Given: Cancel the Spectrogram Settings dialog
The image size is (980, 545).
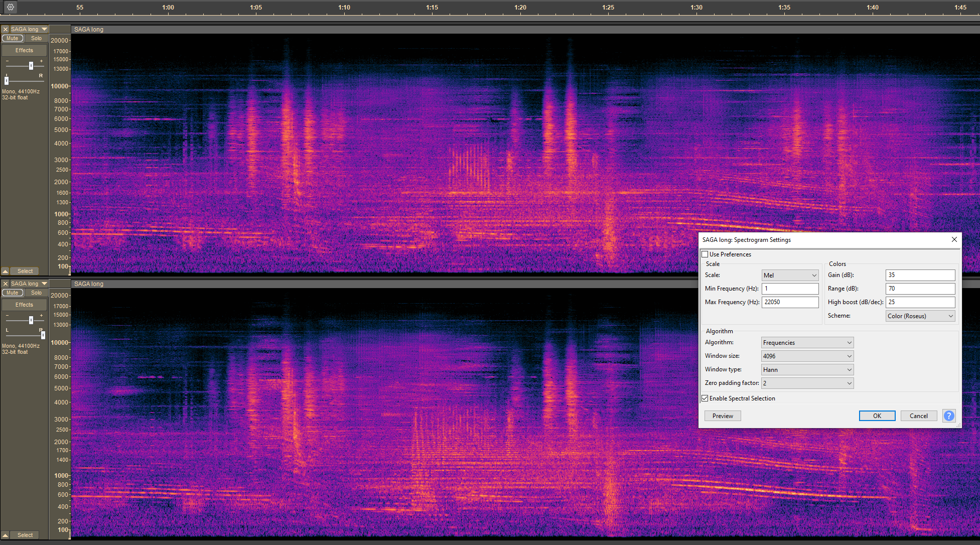Looking at the screenshot, I should click(919, 416).
